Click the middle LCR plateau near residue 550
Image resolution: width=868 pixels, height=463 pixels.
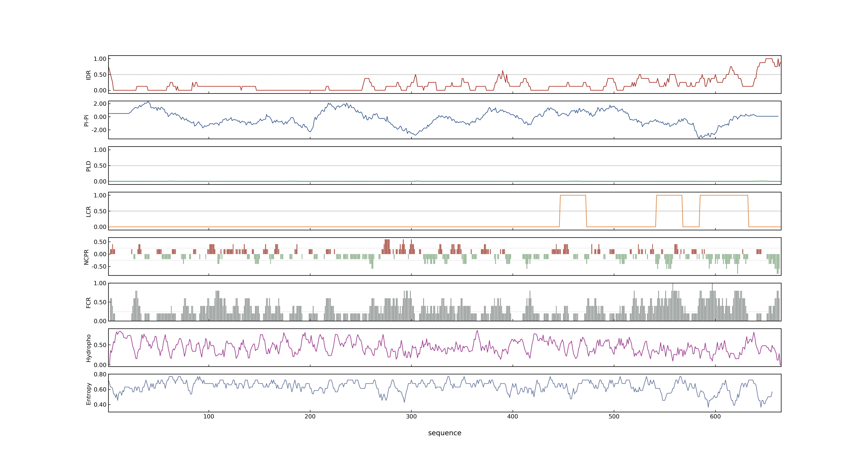tap(669, 195)
